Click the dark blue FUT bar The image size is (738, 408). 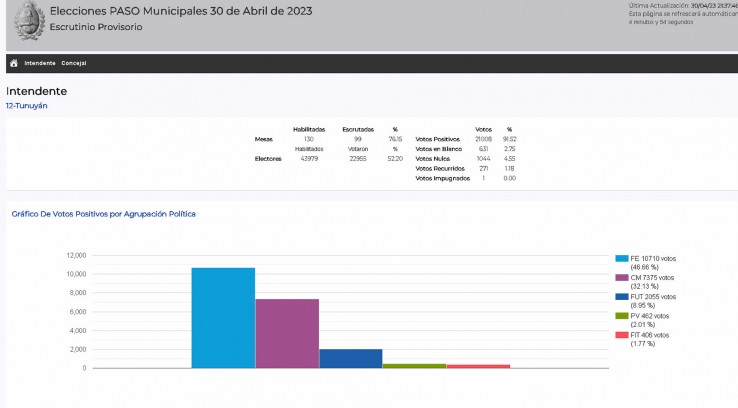tap(351, 358)
